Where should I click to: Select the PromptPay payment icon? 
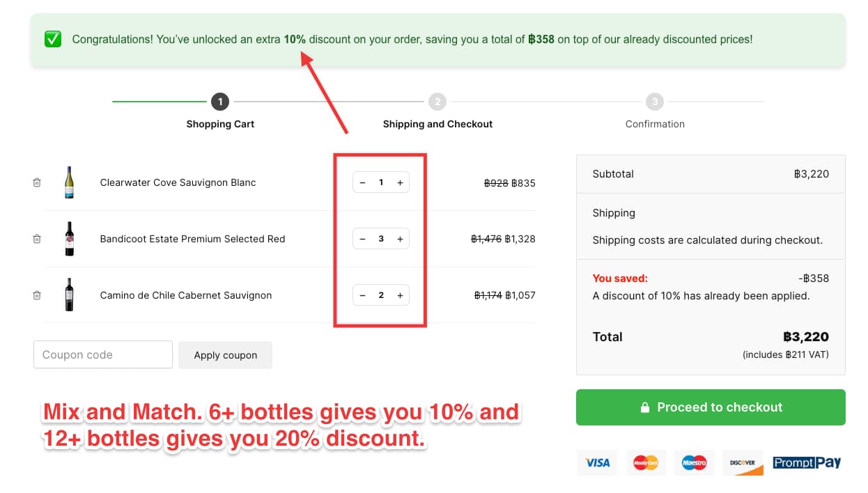pyautogui.click(x=807, y=462)
